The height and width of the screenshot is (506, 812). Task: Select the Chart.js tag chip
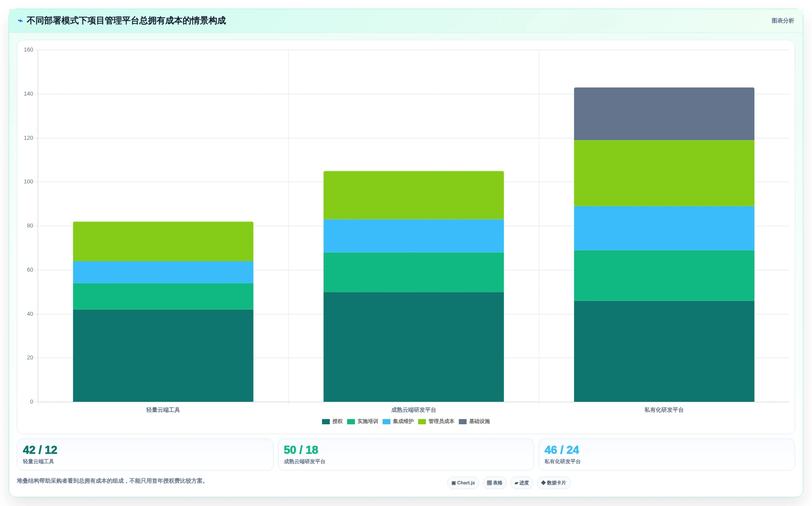pyautogui.click(x=463, y=483)
